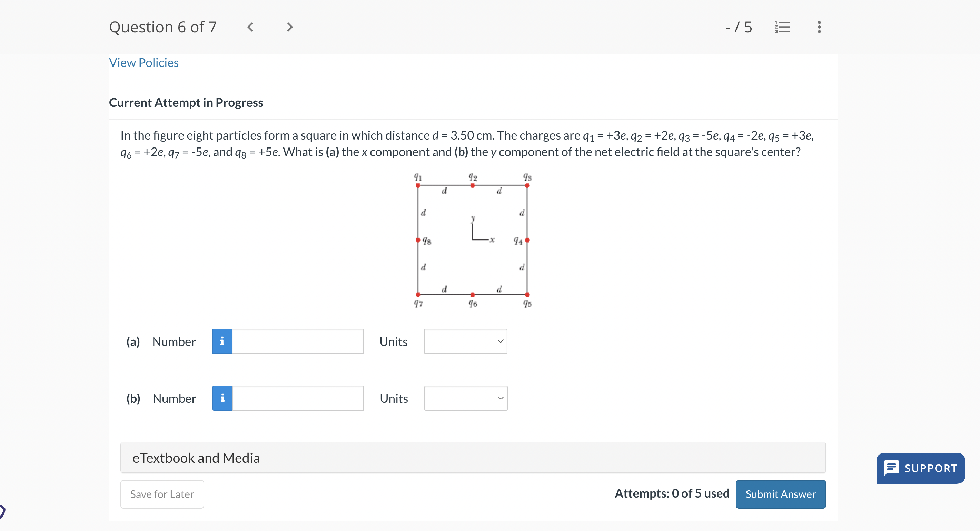Click the info icon beside part (b) Number

click(222, 398)
